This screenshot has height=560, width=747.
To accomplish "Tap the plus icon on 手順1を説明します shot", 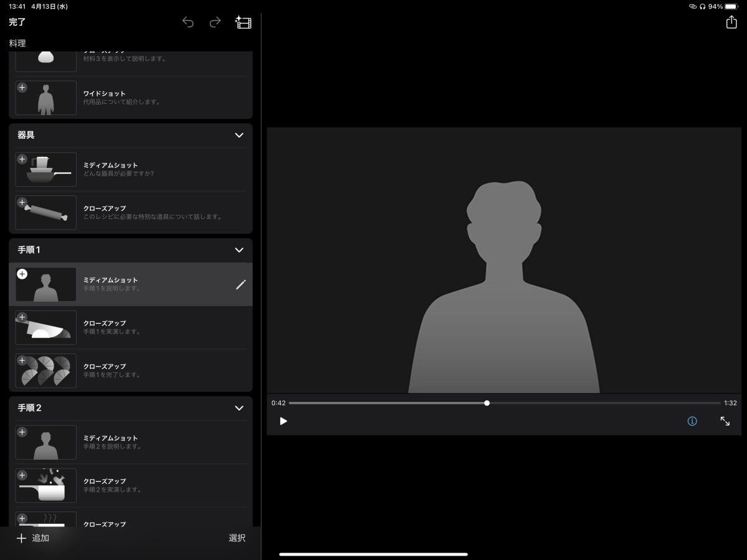I will tap(22, 274).
